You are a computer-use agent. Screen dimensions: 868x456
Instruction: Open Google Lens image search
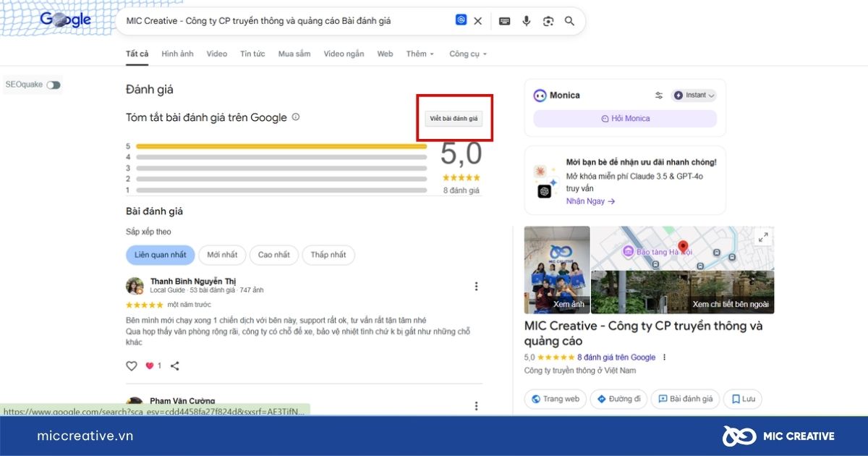(x=548, y=21)
